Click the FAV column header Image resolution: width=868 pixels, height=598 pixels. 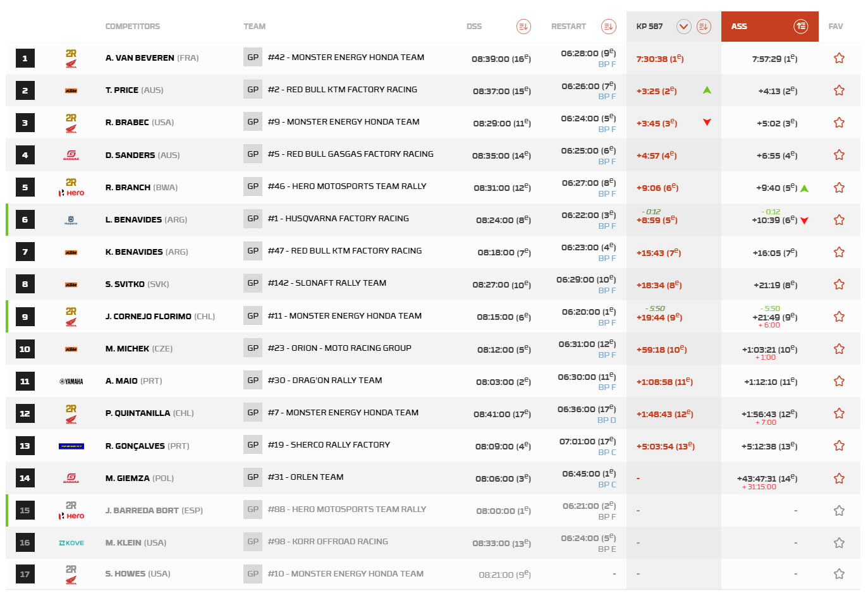[835, 27]
